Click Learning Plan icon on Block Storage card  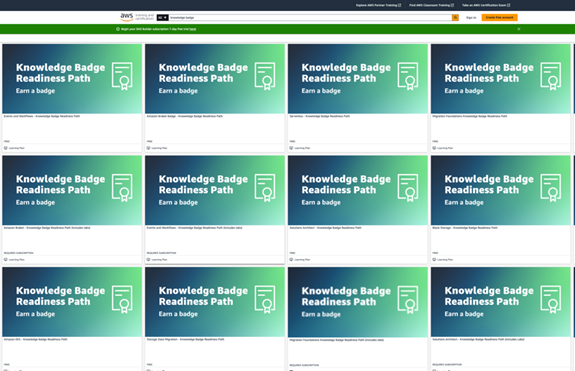point(434,260)
